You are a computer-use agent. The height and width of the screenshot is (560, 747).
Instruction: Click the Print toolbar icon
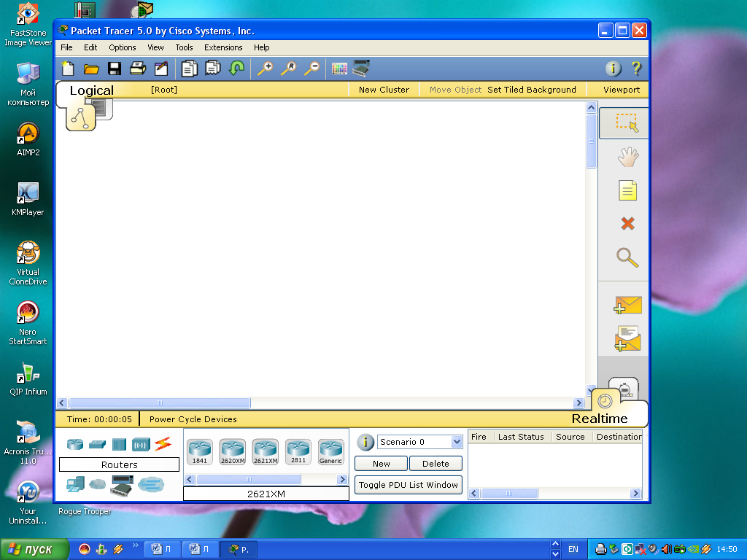pyautogui.click(x=138, y=69)
